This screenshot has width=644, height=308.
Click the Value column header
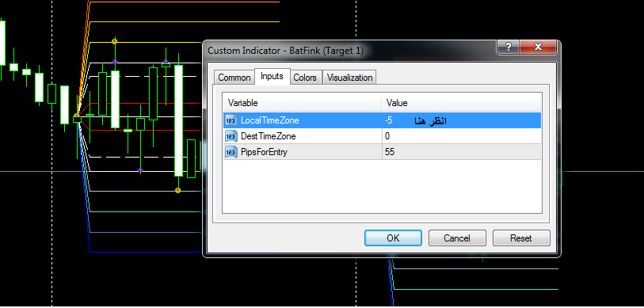point(461,103)
